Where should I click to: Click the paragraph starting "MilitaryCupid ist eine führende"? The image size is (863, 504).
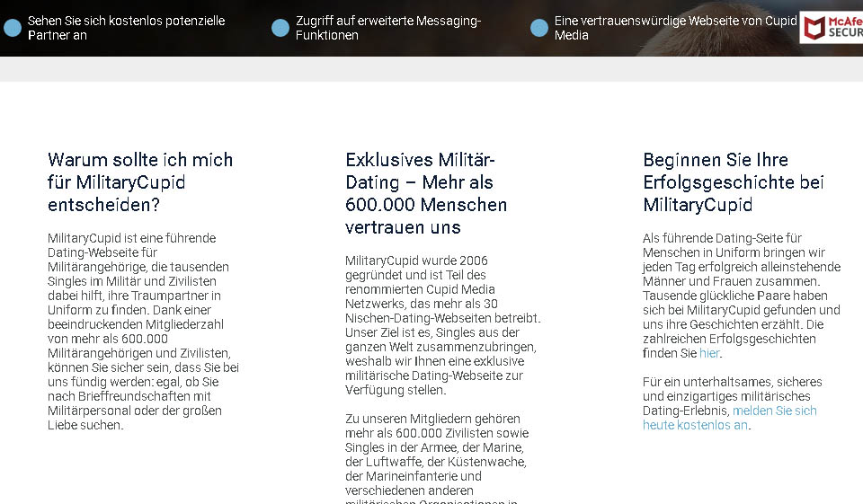(144, 332)
